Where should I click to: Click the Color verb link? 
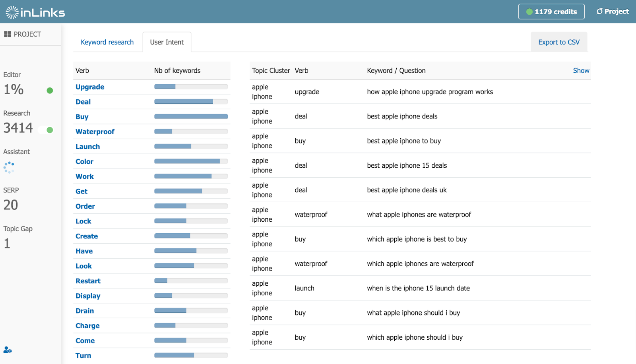pyautogui.click(x=84, y=162)
